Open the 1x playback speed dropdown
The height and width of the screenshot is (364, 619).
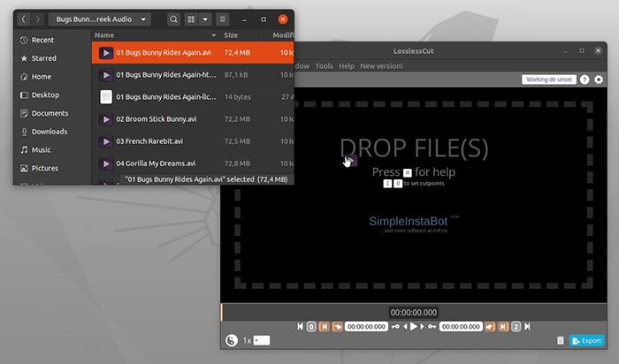[x=262, y=340]
